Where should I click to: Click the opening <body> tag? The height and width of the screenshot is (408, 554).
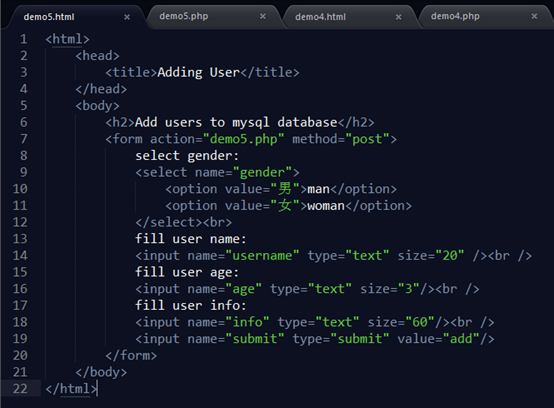97,106
